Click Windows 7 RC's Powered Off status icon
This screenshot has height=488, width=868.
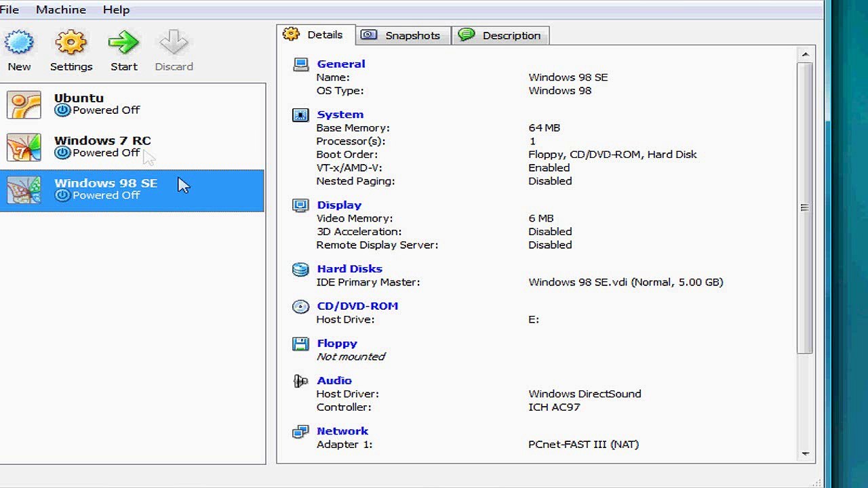62,152
